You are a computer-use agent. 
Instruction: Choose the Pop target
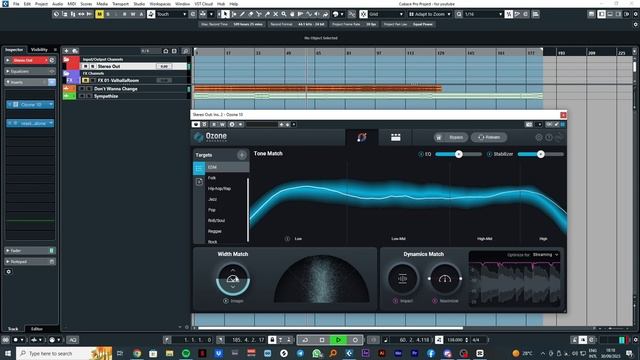(212, 210)
